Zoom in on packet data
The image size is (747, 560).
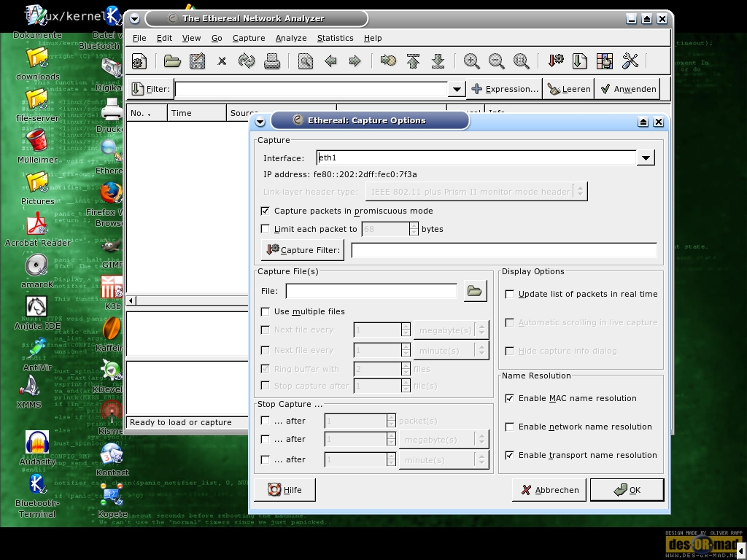pyautogui.click(x=472, y=61)
